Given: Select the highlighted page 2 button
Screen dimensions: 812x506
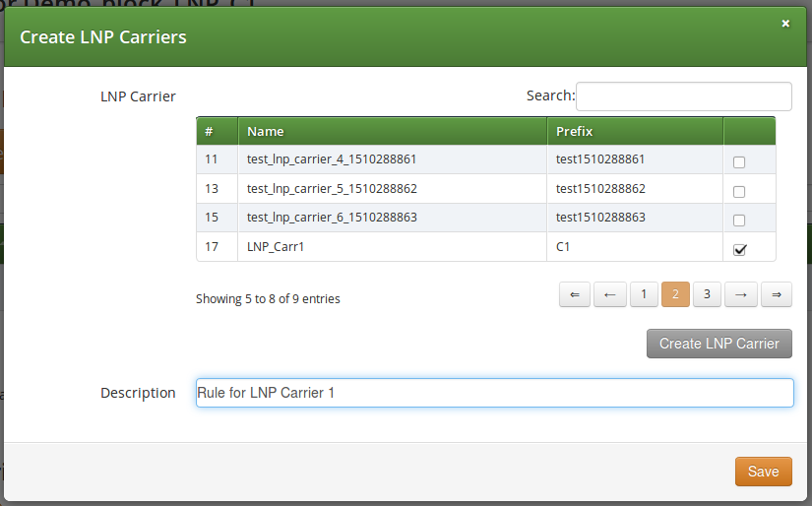Looking at the screenshot, I should (675, 294).
